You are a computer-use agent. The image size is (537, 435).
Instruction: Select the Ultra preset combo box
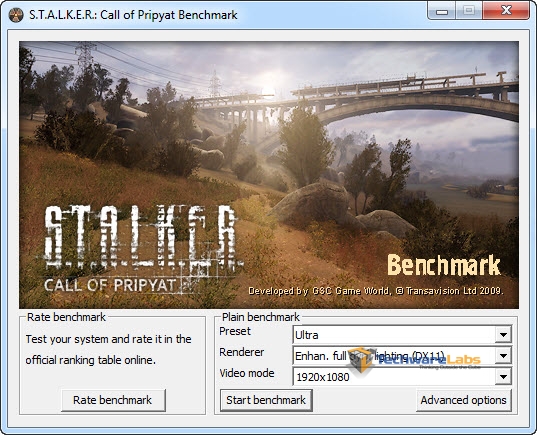(402, 335)
